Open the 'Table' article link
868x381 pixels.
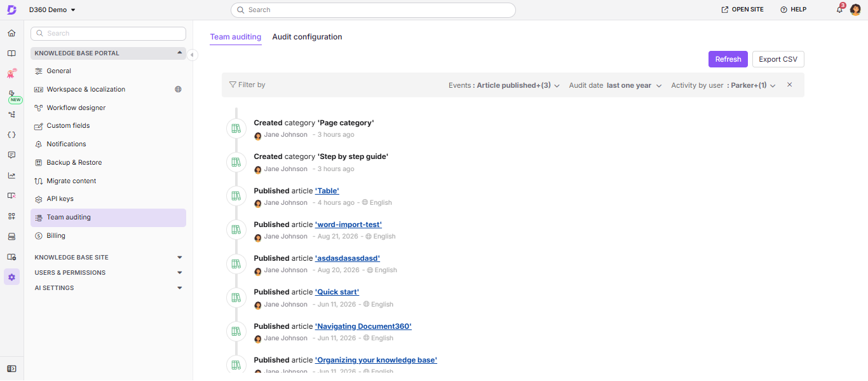click(327, 191)
